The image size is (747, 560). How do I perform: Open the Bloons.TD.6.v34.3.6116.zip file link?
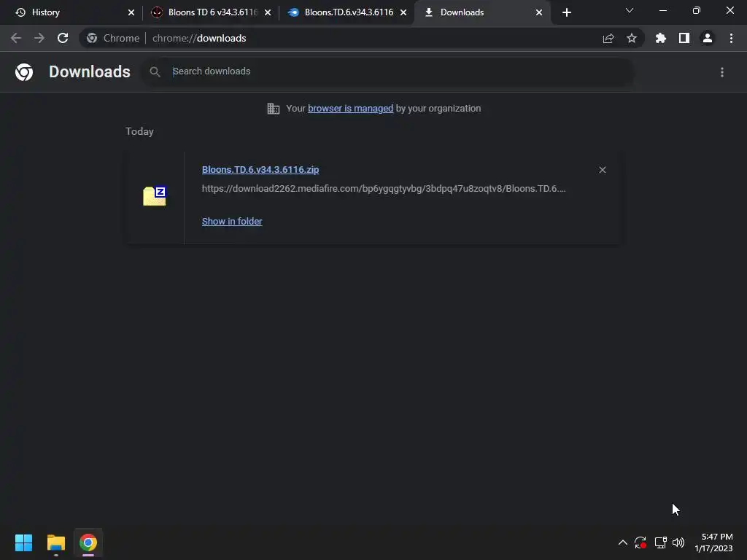tap(260, 169)
